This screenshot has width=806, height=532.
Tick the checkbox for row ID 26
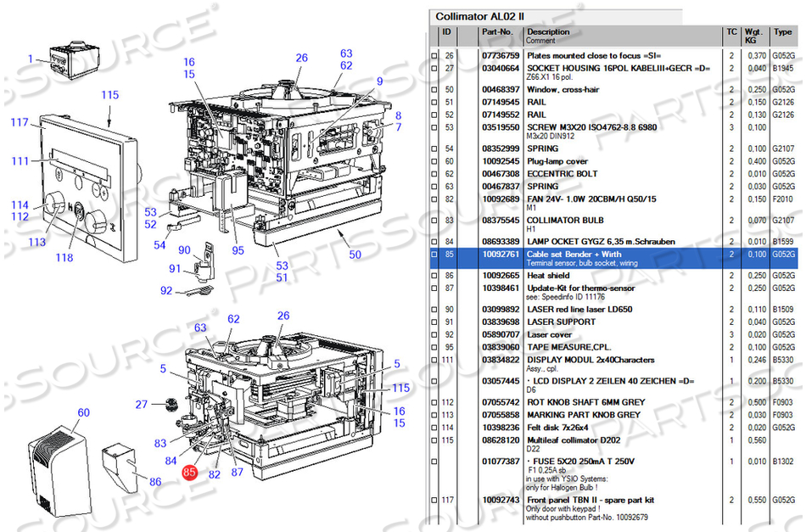tap(435, 56)
